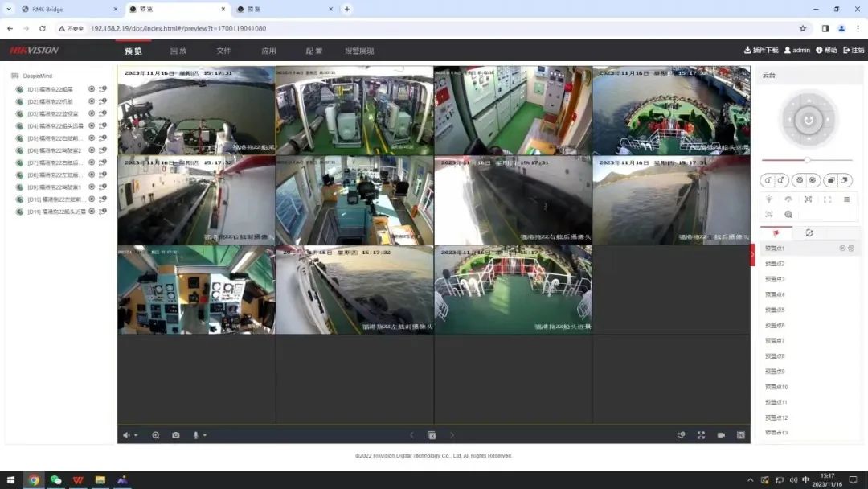
Task: Go to the 配置 configuration tab
Action: (313, 51)
